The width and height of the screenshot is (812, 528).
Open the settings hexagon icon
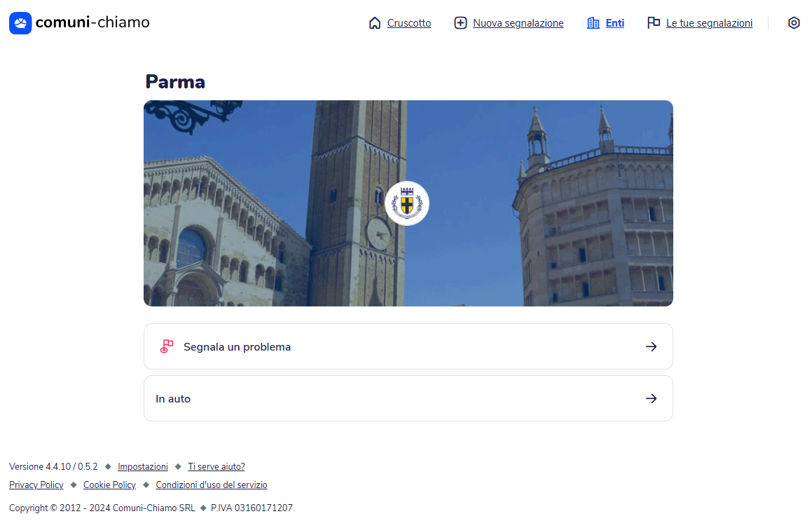[794, 23]
